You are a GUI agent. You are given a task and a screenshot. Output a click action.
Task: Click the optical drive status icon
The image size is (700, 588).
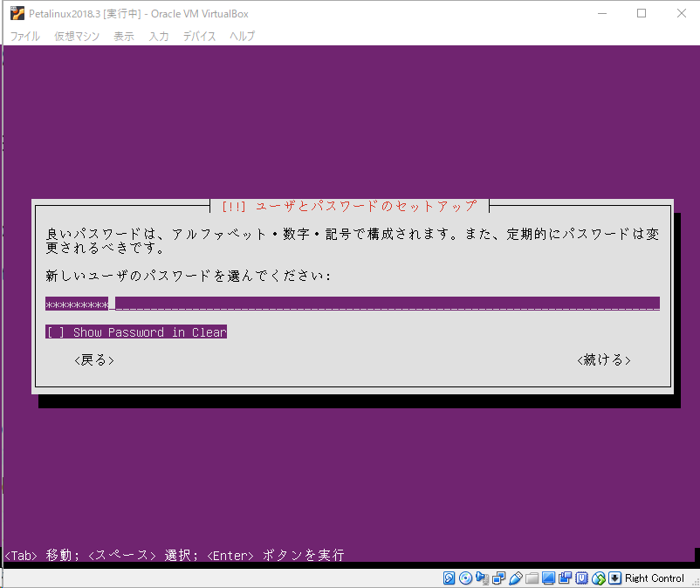pos(465,578)
